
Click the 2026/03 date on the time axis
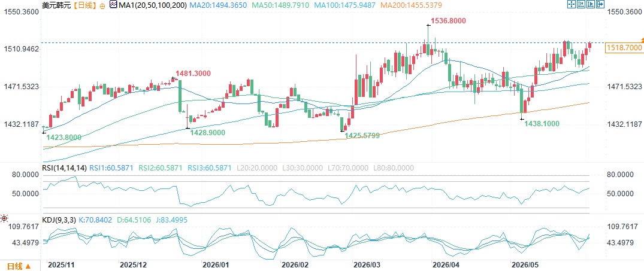pos(368,265)
